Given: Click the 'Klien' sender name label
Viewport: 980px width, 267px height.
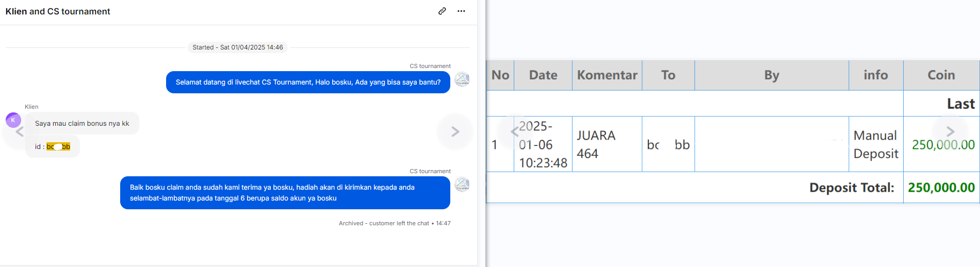Looking at the screenshot, I should [x=31, y=107].
